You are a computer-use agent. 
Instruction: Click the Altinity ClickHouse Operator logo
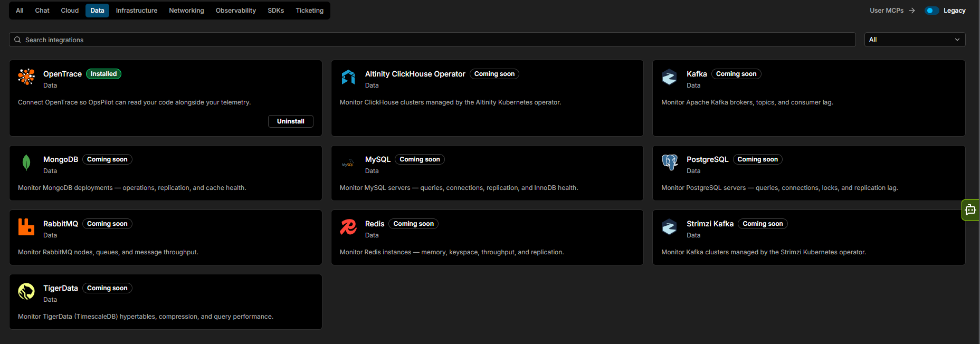coord(348,77)
